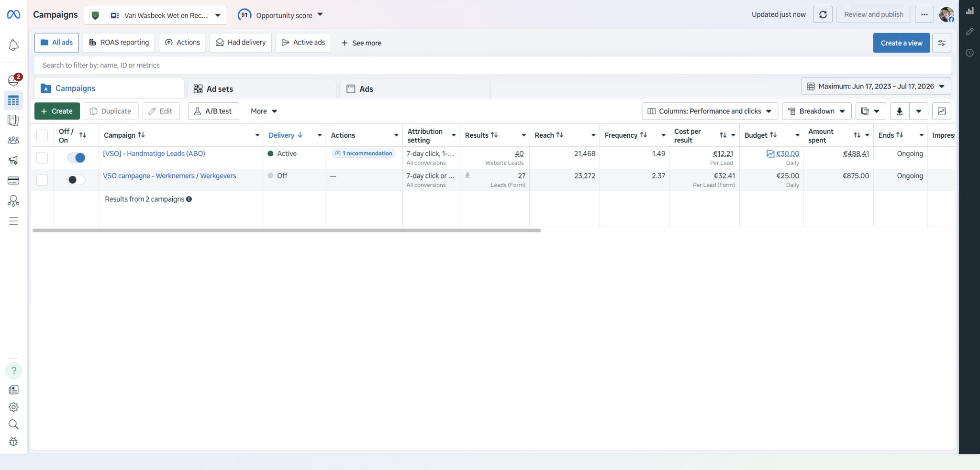Screen dimensions: 980x470
Task: Open the view customization sliders icon
Action: (x=942, y=43)
